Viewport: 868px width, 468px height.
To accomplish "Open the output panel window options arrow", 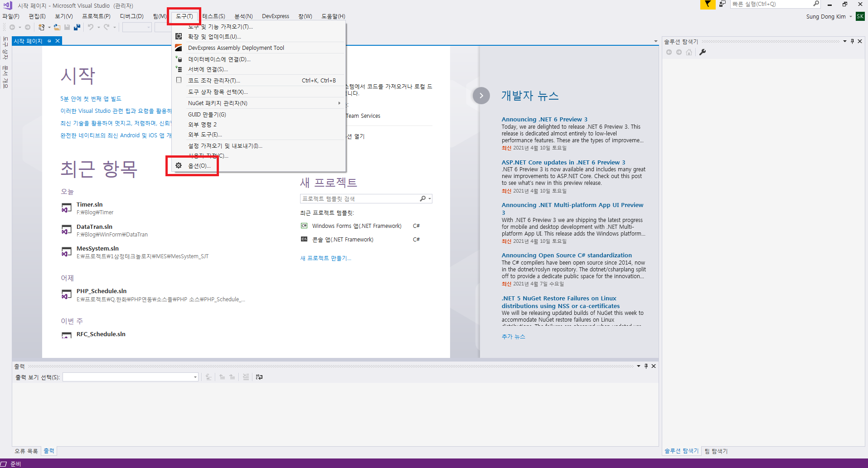I will 639,366.
